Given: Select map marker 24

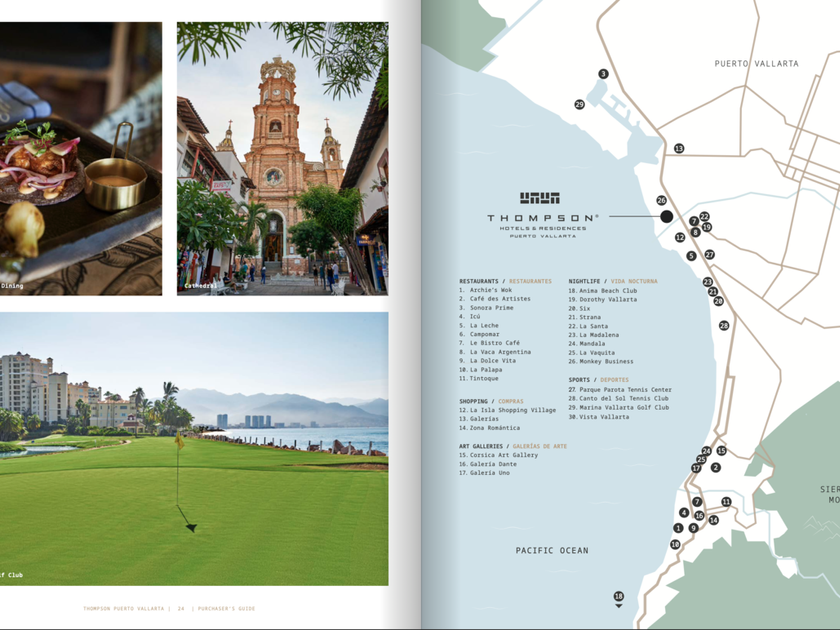Looking at the screenshot, I should 706,451.
